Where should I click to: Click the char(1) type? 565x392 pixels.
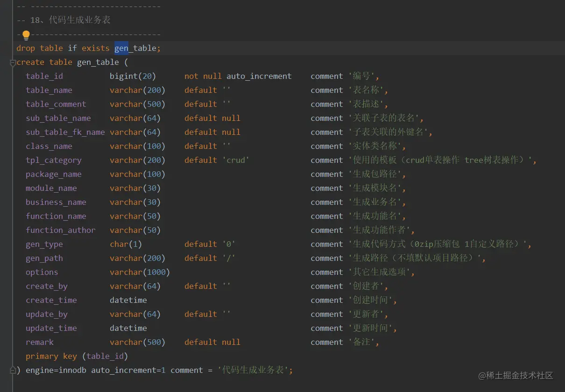click(126, 244)
